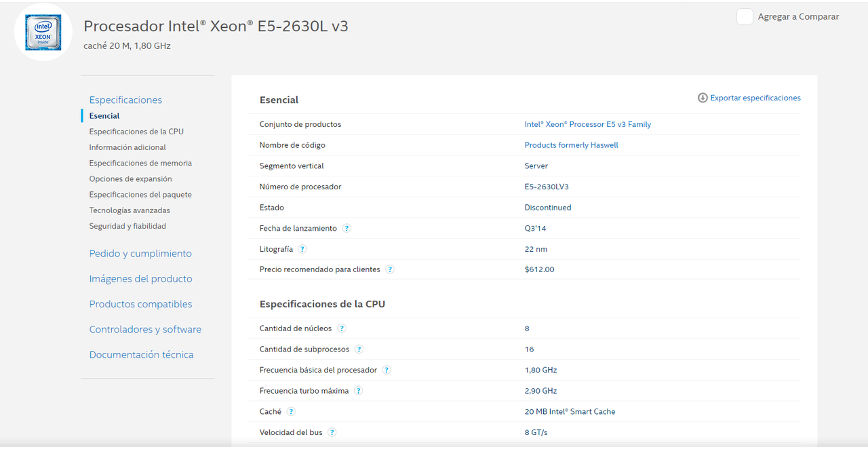
Task: Follow the Products formerly Haswell link
Action: coord(572,145)
